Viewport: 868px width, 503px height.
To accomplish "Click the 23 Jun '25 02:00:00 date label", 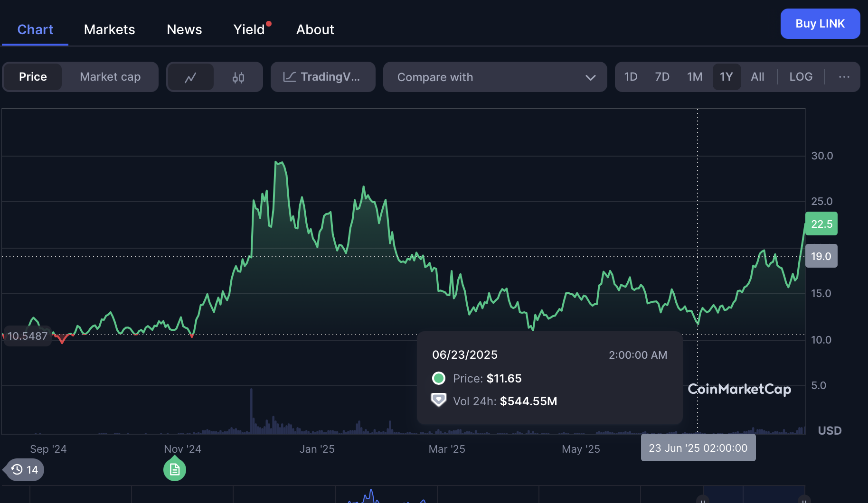I will pos(698,448).
